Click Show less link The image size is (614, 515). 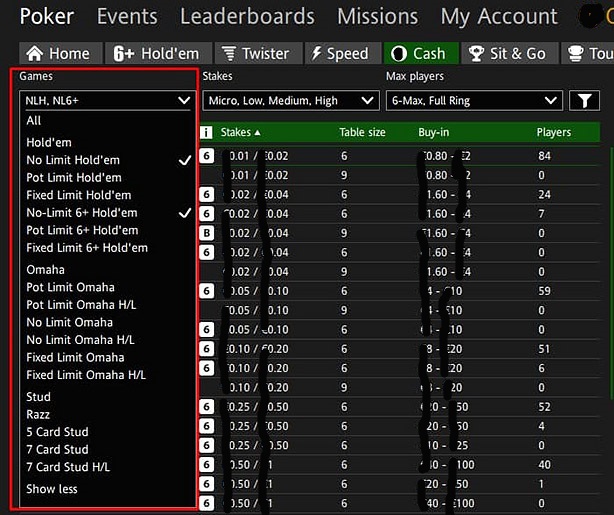52,489
